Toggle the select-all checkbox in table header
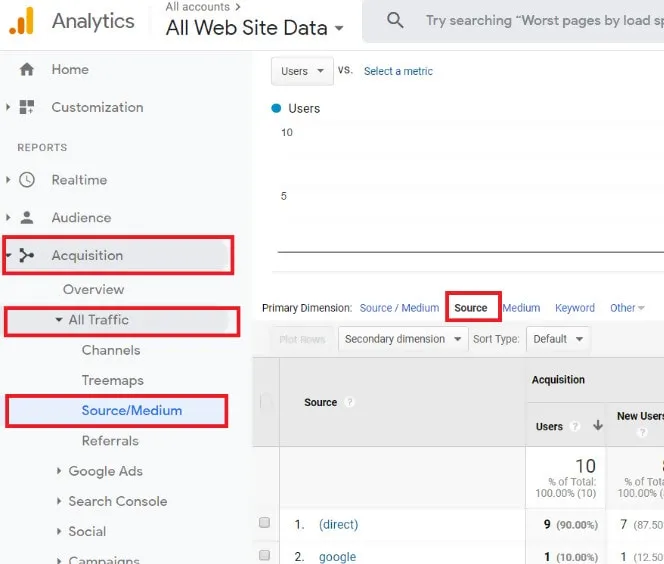 coord(265,402)
